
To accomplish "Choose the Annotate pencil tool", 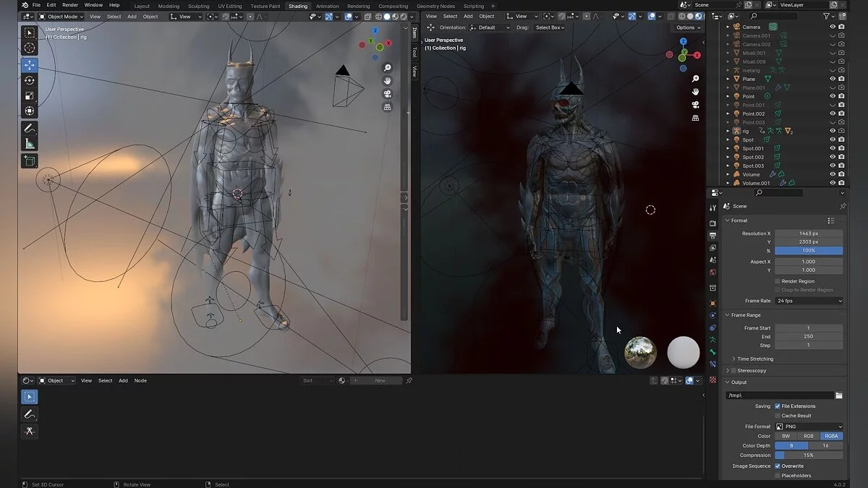I will click(29, 128).
